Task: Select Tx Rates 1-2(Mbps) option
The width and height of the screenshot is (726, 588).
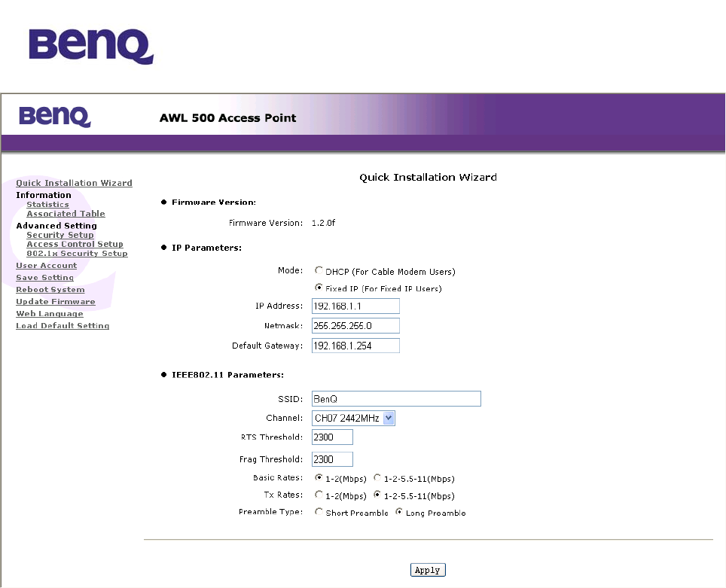Action: coord(319,495)
